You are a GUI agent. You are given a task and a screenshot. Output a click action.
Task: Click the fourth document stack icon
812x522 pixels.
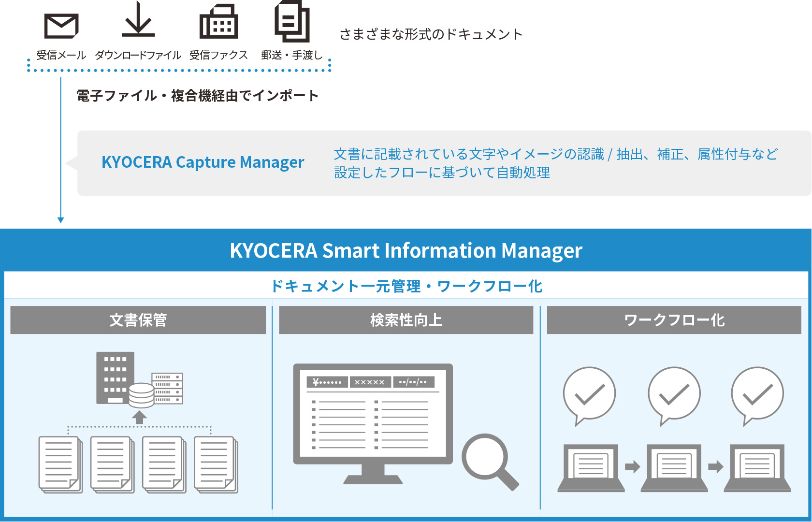(216, 465)
